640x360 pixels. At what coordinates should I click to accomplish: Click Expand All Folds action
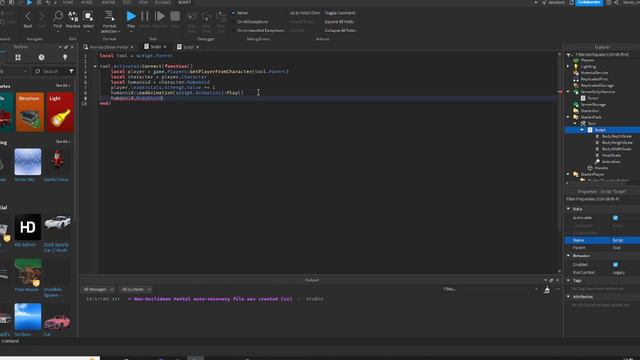pyautogui.click(x=339, y=22)
